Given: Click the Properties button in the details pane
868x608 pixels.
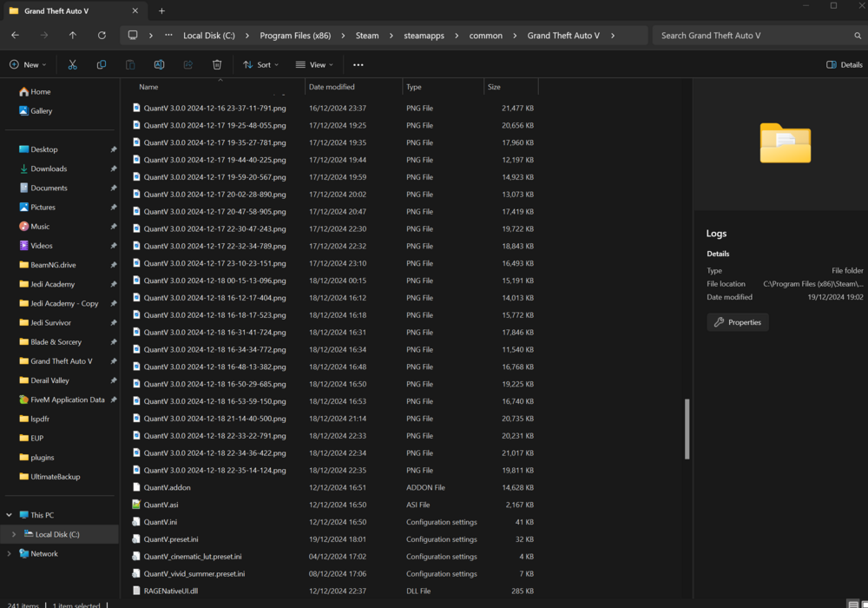Looking at the screenshot, I should [x=737, y=322].
